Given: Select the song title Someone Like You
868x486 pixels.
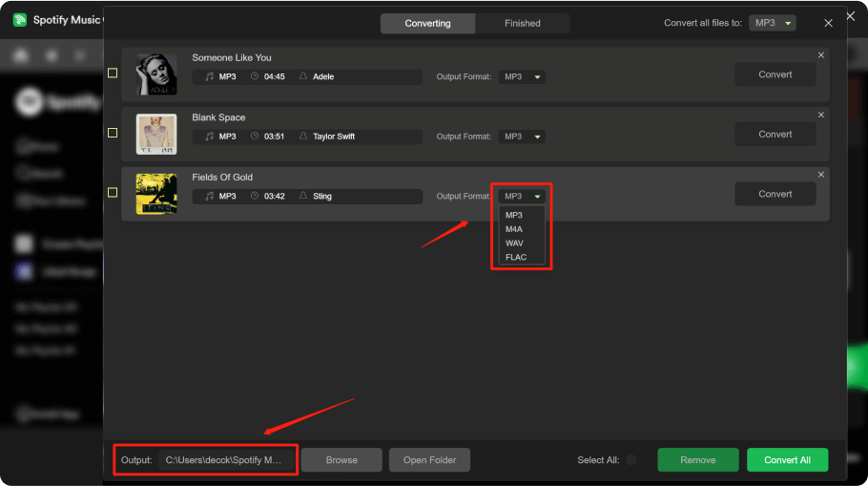Looking at the screenshot, I should [x=232, y=57].
